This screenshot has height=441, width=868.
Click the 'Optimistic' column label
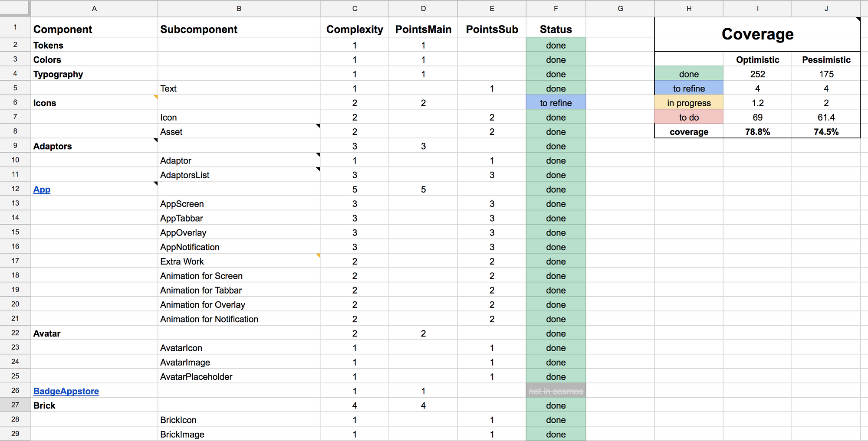(757, 59)
